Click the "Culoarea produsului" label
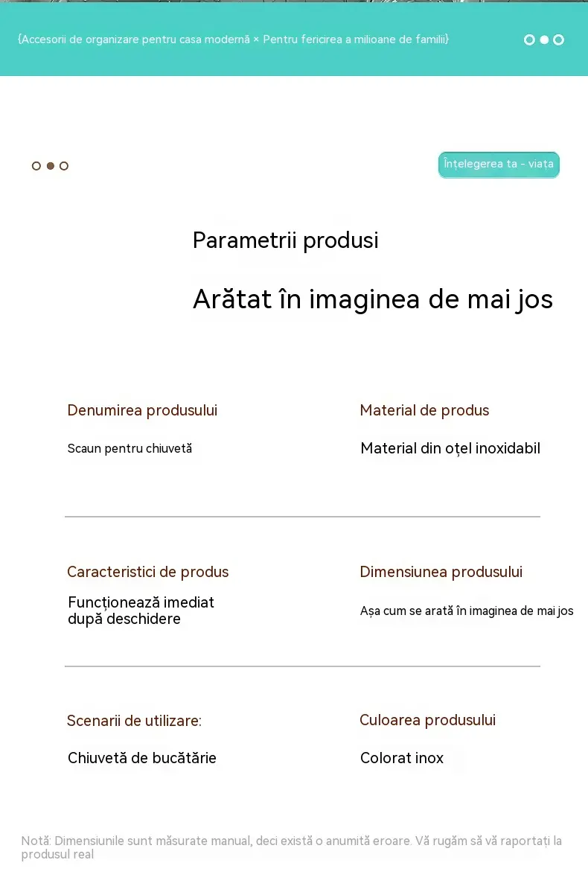588x889 pixels. coord(427,720)
